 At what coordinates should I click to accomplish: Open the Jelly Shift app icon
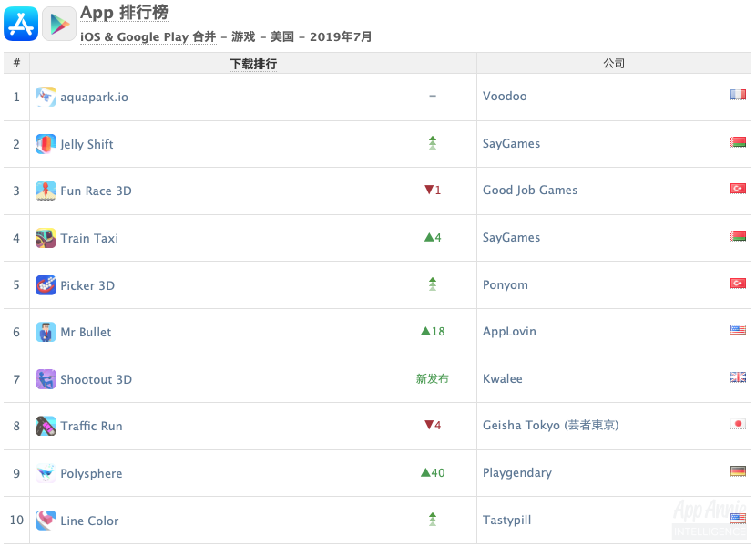[x=46, y=143]
